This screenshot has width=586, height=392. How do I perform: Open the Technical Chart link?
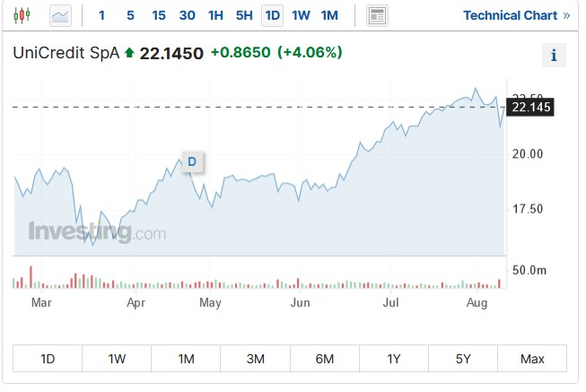[516, 15]
